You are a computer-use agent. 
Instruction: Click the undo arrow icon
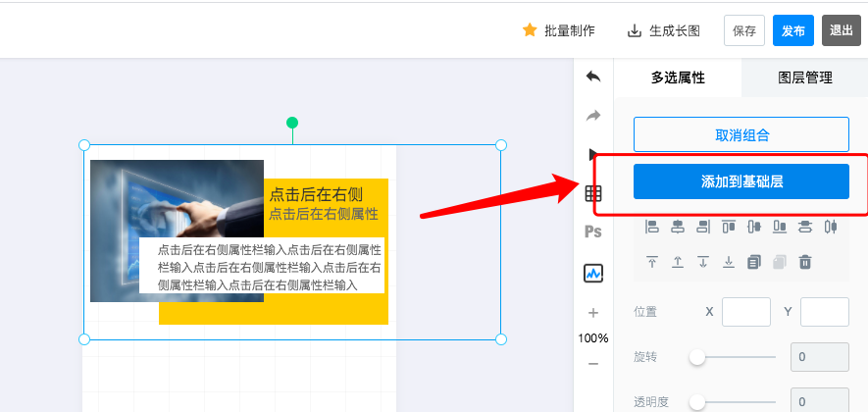pyautogui.click(x=593, y=77)
